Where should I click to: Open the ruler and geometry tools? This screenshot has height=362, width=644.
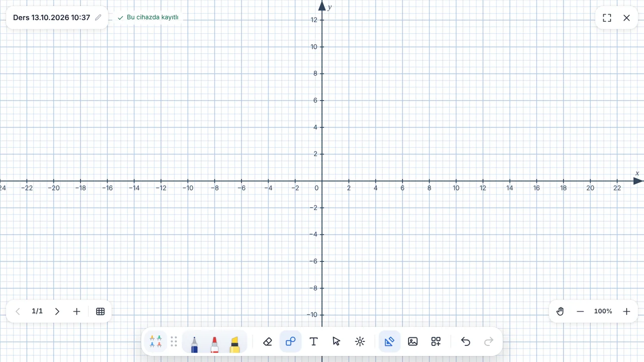[x=389, y=341]
